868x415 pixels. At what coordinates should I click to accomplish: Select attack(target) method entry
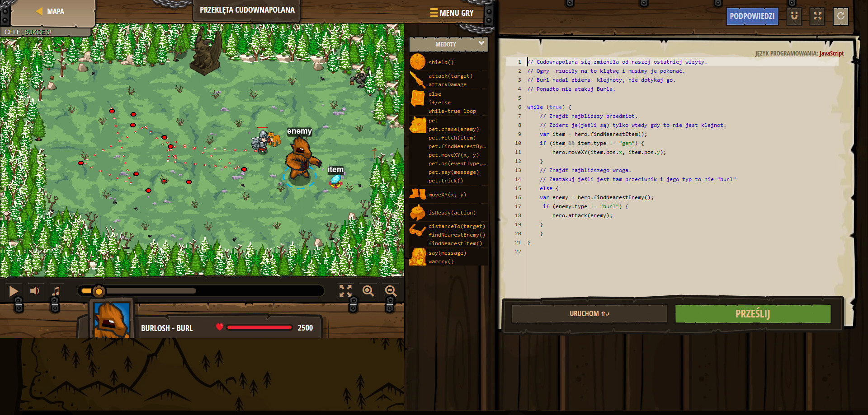[450, 76]
